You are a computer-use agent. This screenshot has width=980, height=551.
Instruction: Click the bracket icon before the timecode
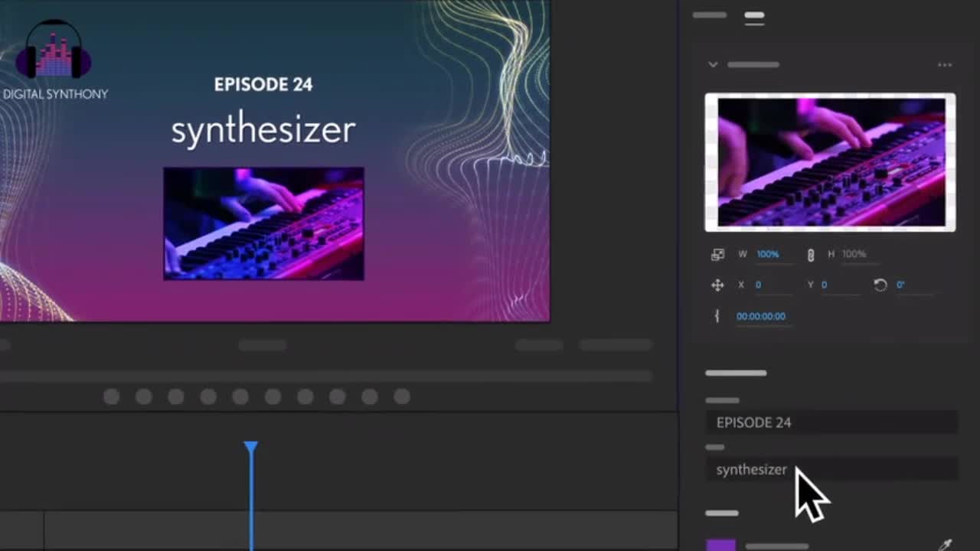717,316
